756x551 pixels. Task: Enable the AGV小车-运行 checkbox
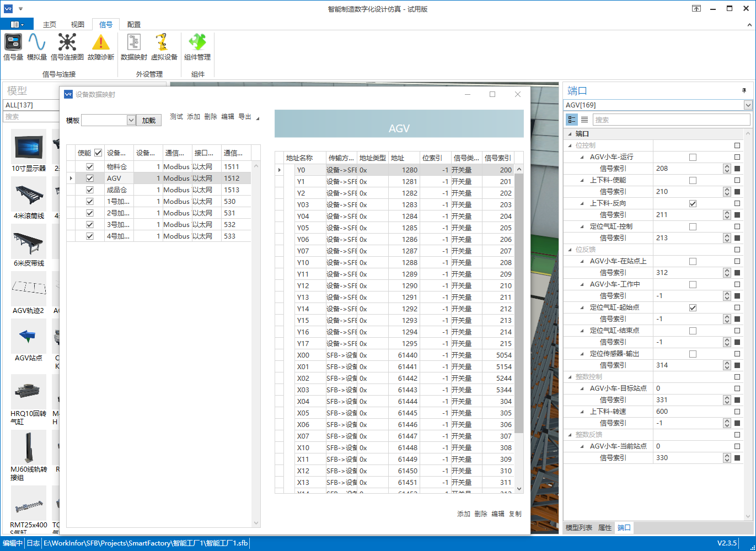(693, 157)
